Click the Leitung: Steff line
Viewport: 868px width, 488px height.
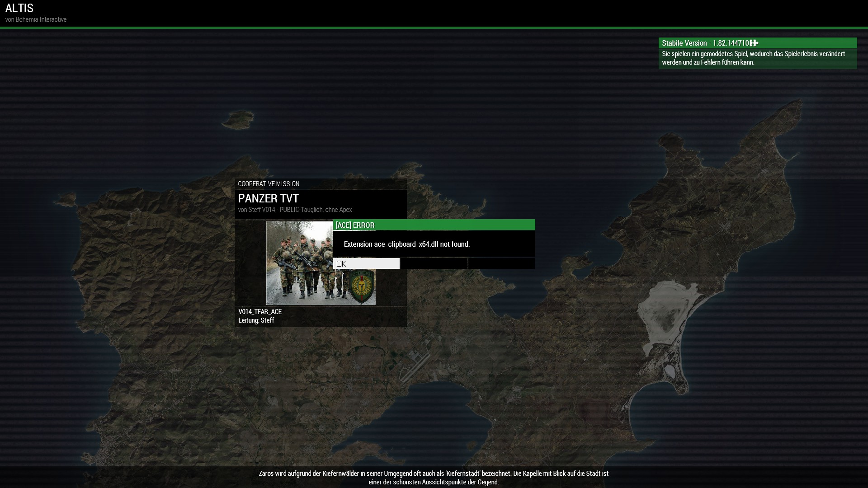(256, 320)
